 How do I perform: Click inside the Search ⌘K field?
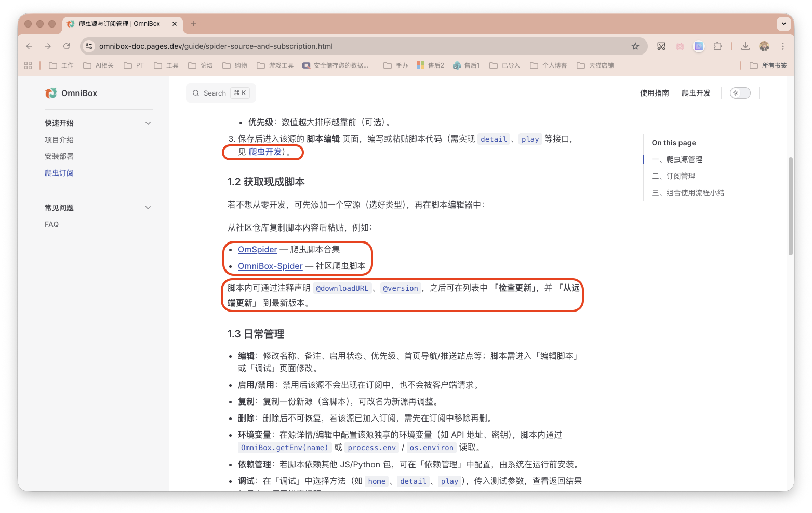click(220, 92)
